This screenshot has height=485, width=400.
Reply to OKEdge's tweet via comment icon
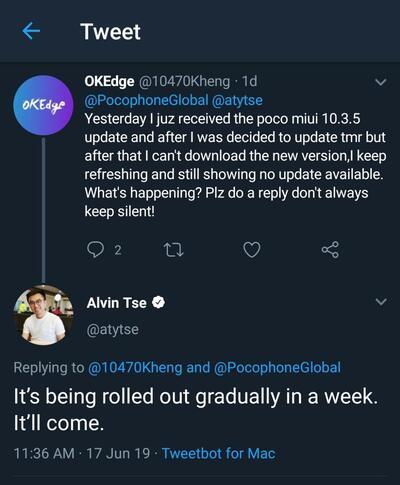coord(95,249)
